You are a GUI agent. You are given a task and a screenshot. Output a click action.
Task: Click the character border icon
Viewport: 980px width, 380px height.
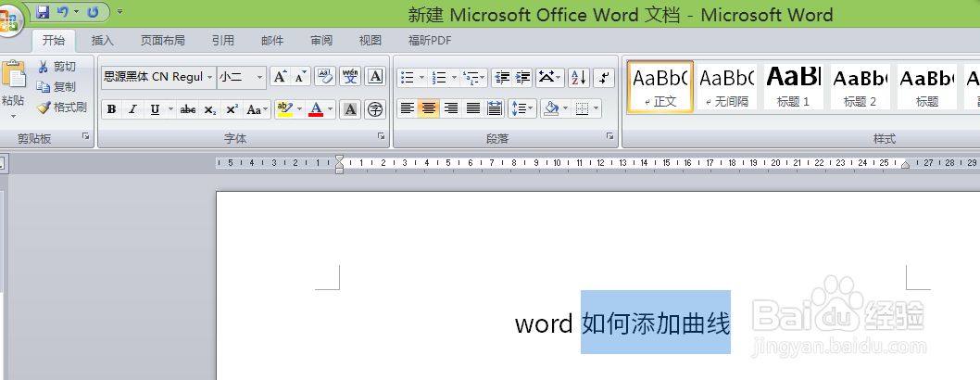[x=374, y=77]
